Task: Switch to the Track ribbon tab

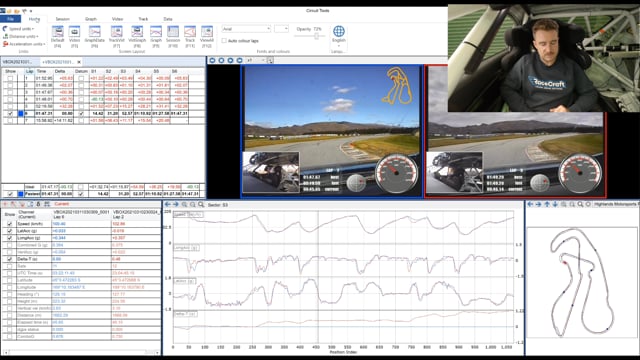Action: (x=143, y=19)
